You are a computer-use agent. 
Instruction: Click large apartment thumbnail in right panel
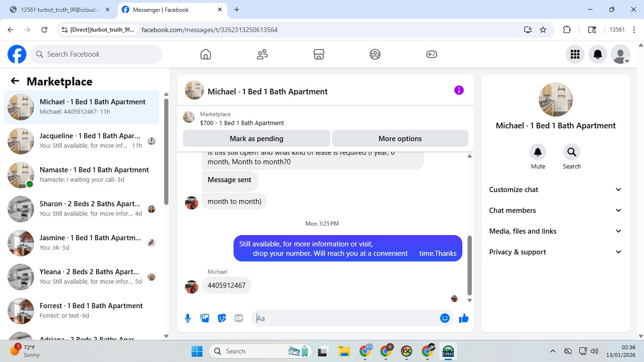556,100
